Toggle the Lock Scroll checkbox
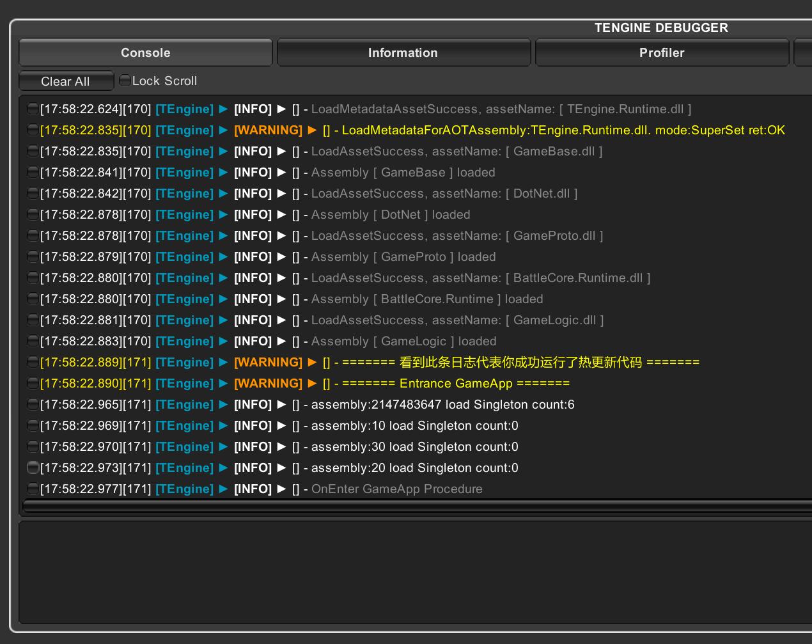This screenshot has height=644, width=812. point(125,81)
